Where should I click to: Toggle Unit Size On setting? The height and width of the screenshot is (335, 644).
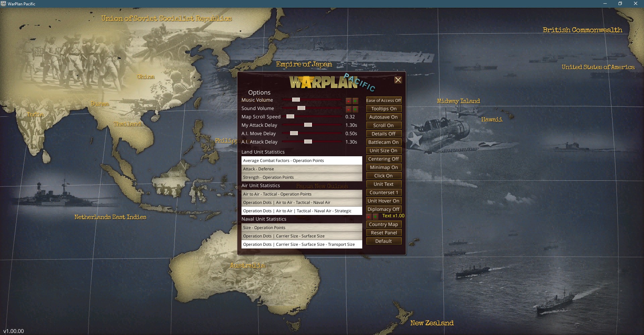coord(384,151)
